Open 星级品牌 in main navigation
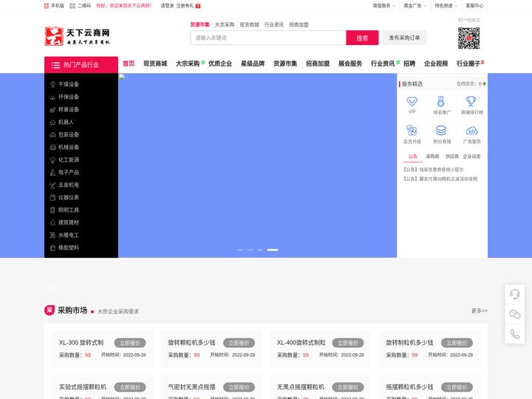532x399 pixels. [x=253, y=64]
